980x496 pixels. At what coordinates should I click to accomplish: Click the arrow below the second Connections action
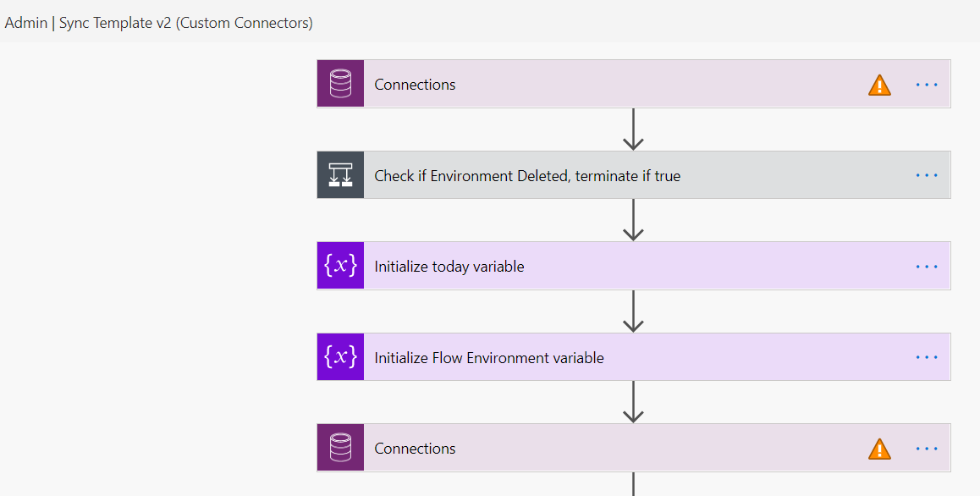(632, 487)
